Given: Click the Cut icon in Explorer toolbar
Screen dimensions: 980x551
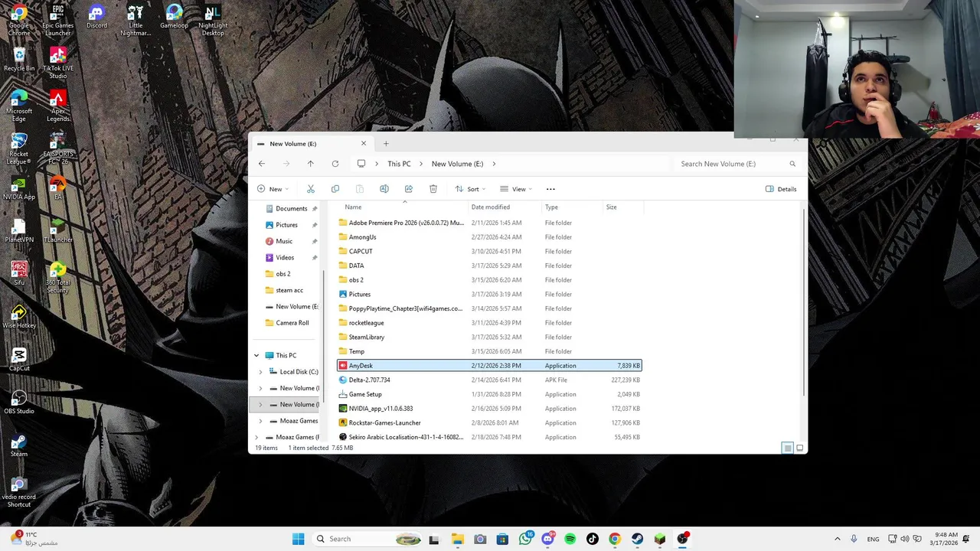Looking at the screenshot, I should (x=311, y=189).
